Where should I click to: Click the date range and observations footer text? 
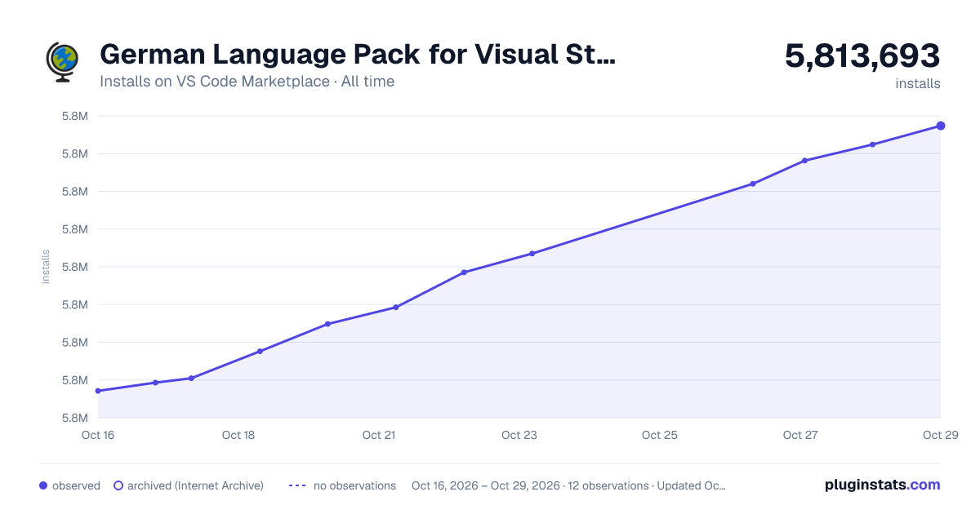tap(568, 485)
